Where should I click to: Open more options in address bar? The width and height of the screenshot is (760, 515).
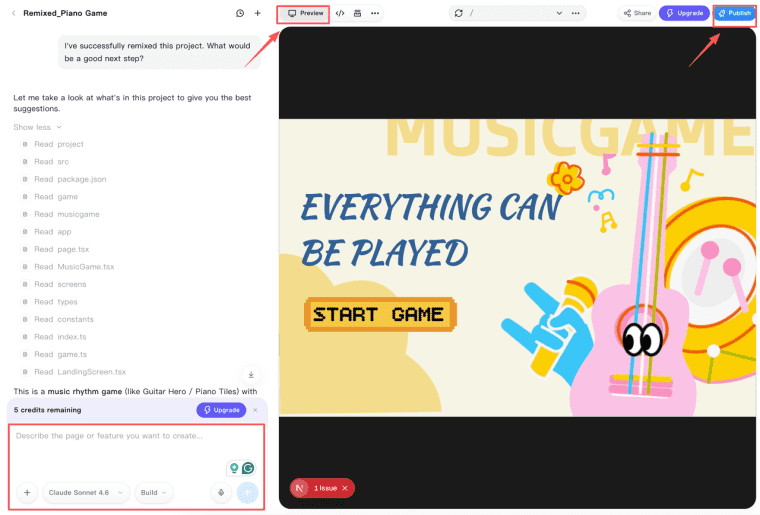pos(575,14)
